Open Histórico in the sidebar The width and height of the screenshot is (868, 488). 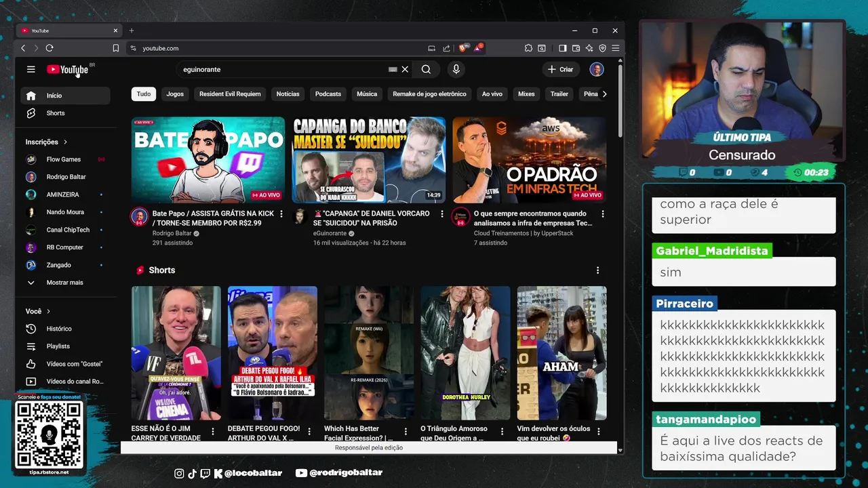coord(65,329)
